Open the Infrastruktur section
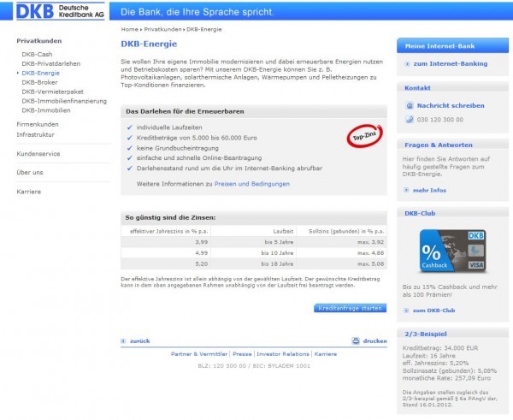 (35, 134)
